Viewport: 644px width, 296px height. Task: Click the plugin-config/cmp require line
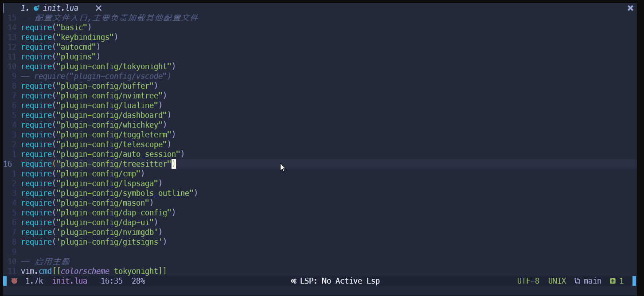pyautogui.click(x=83, y=174)
